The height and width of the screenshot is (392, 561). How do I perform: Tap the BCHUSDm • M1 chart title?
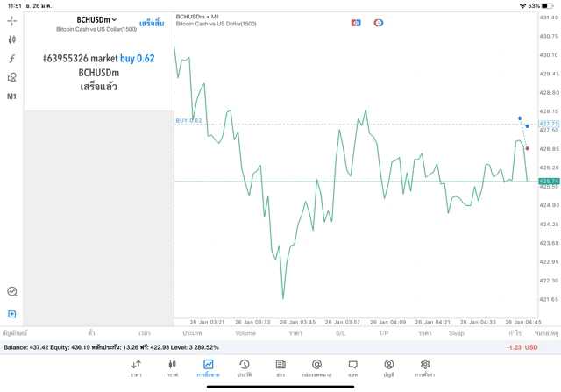pyautogui.click(x=197, y=17)
